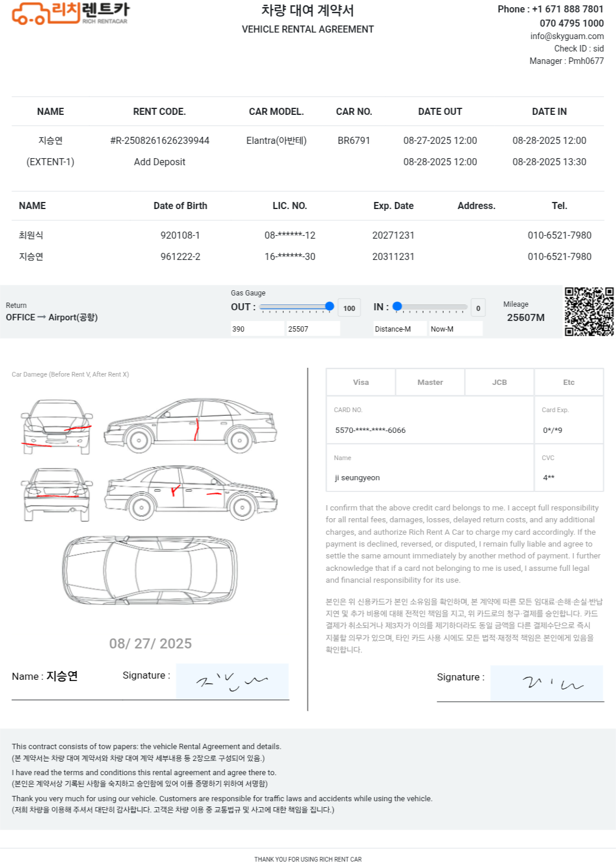Screen dimensions: 616x864
Task: Click the rear view car damage diagram
Action: point(57,494)
